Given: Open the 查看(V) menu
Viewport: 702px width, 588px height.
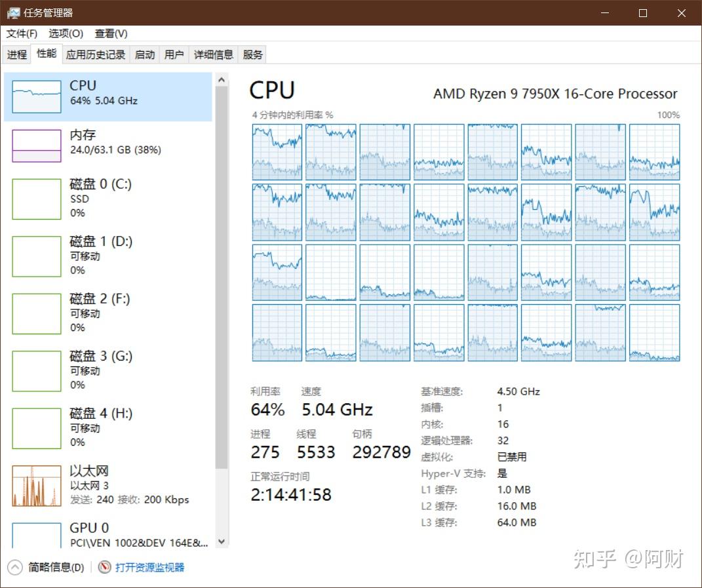Looking at the screenshot, I should tap(109, 33).
